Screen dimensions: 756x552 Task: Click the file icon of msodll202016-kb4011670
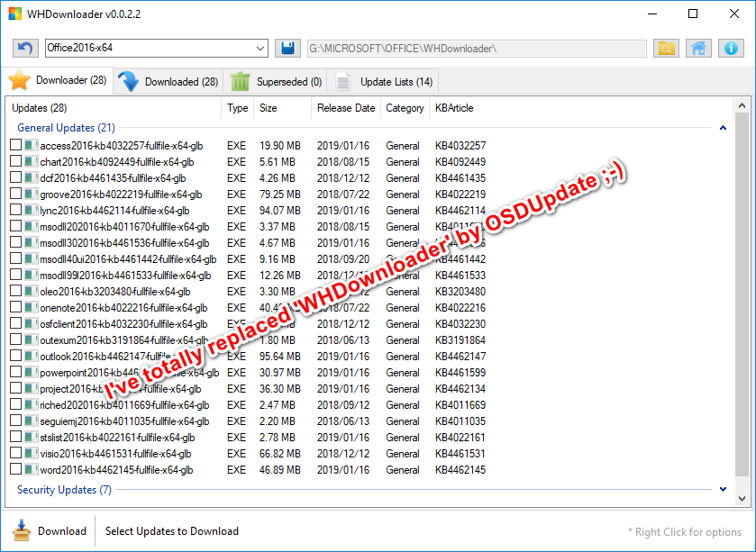32,226
